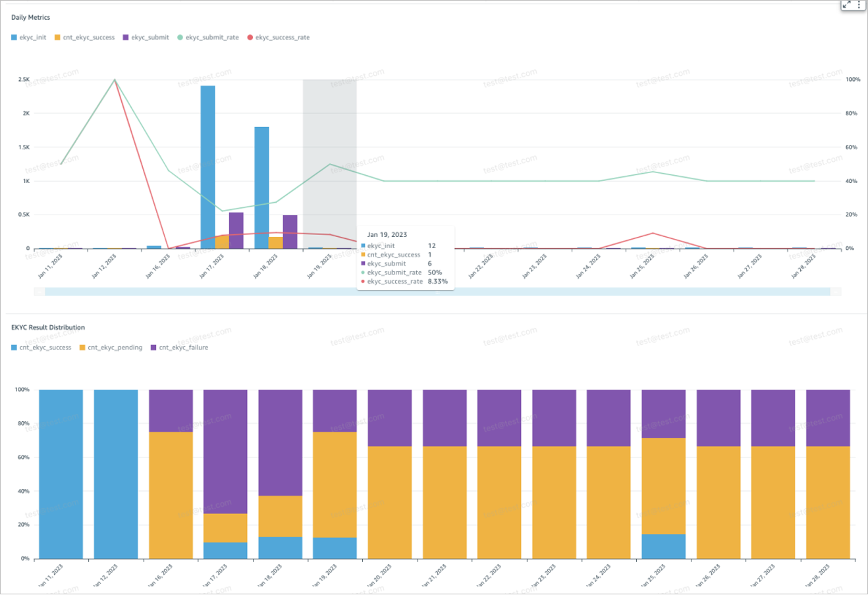Click the purple cnt_ekyc_failure legend marker
The height and width of the screenshot is (595, 868).
click(x=153, y=348)
